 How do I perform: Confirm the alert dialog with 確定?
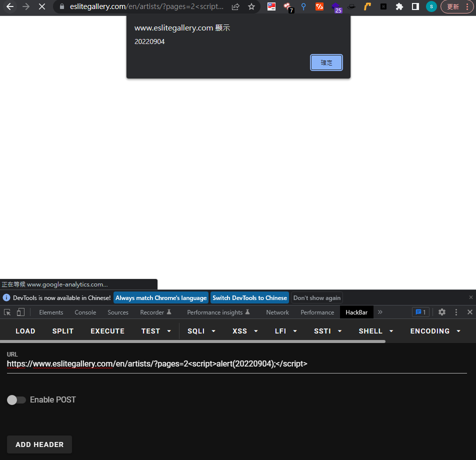(326, 62)
